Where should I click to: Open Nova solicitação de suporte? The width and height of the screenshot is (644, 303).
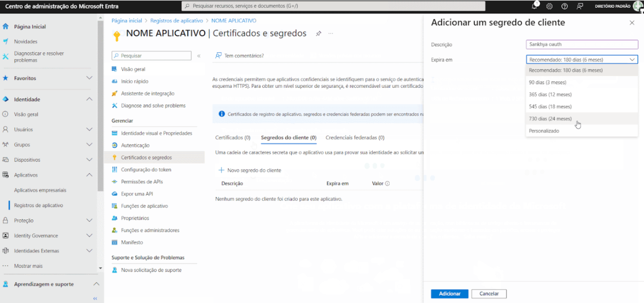(x=151, y=270)
